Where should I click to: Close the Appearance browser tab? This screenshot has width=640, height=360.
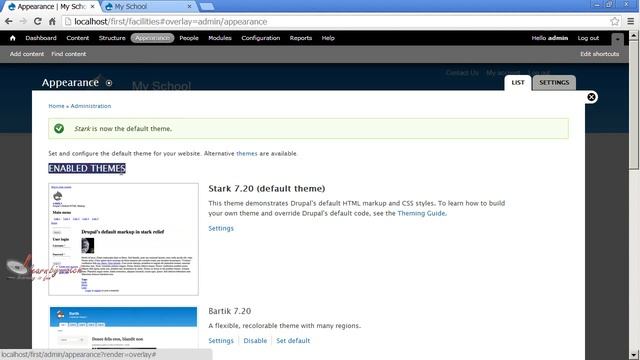tap(92, 7)
